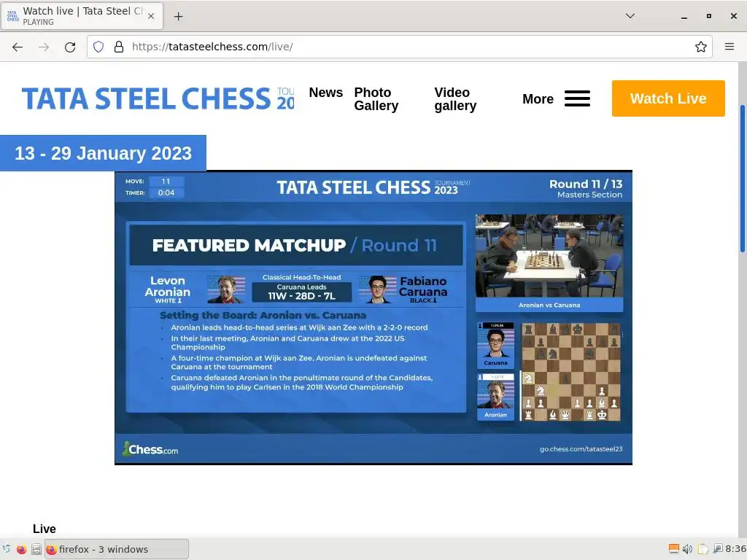Click the Round 11 / 13 text
The height and width of the screenshot is (560, 747).
click(x=586, y=184)
